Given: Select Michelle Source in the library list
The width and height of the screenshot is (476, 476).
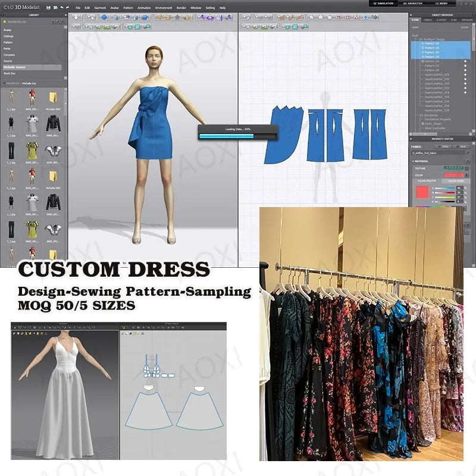Looking at the screenshot, I should click(32, 67).
